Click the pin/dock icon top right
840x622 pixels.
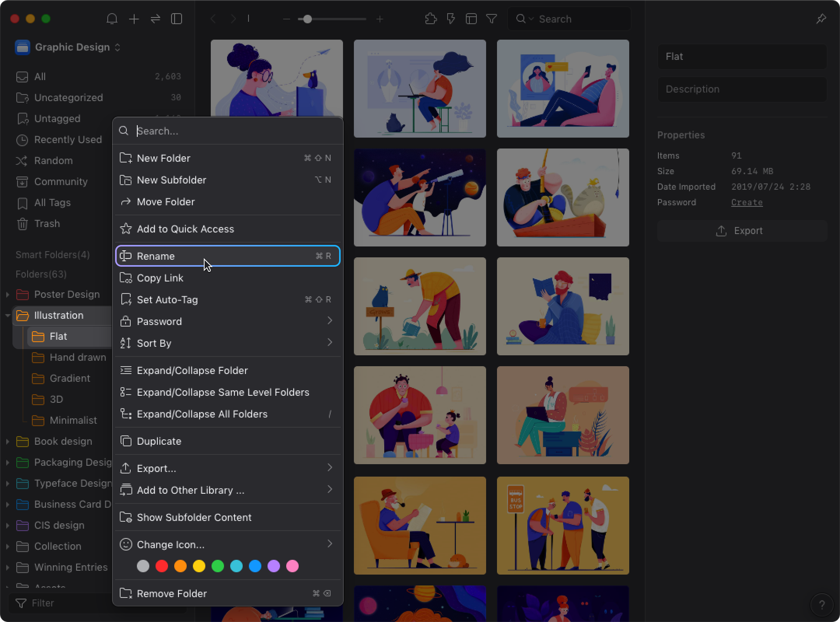822,18
